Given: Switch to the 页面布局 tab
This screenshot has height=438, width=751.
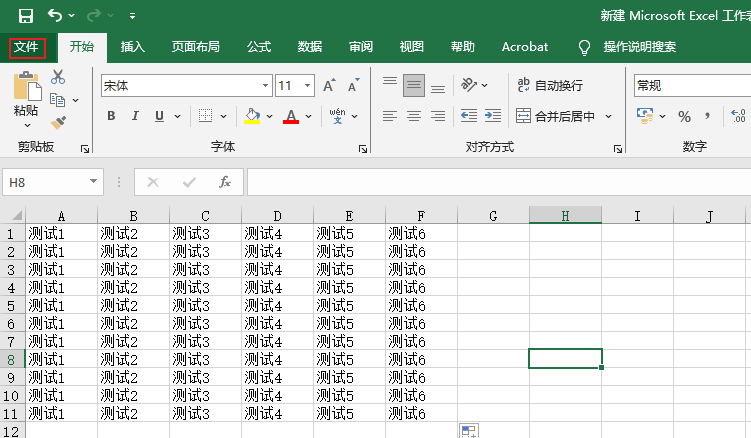Looking at the screenshot, I should pos(195,47).
